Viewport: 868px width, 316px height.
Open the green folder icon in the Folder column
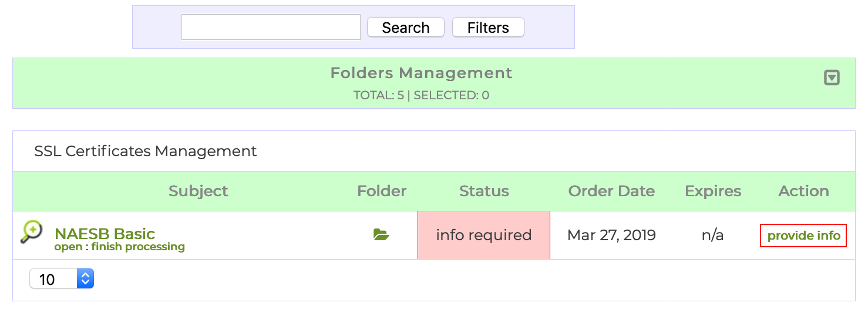coord(381,236)
